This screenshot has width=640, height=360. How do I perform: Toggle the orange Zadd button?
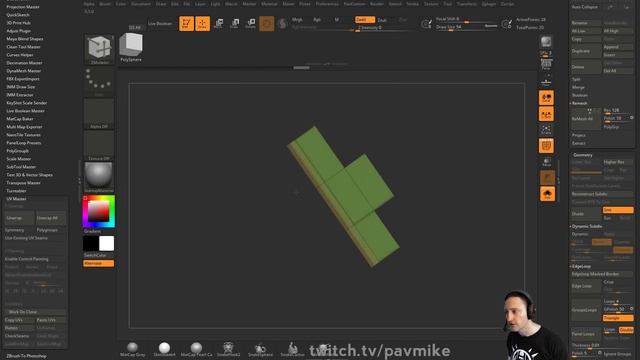(x=365, y=20)
